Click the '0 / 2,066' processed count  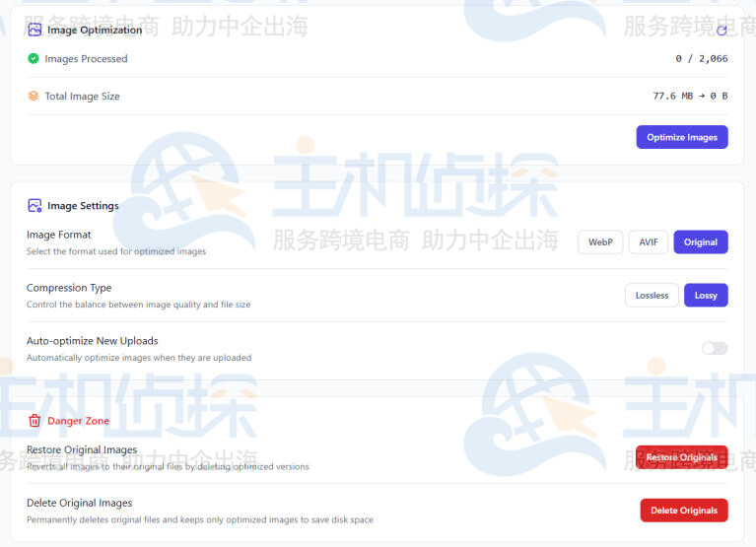click(702, 59)
